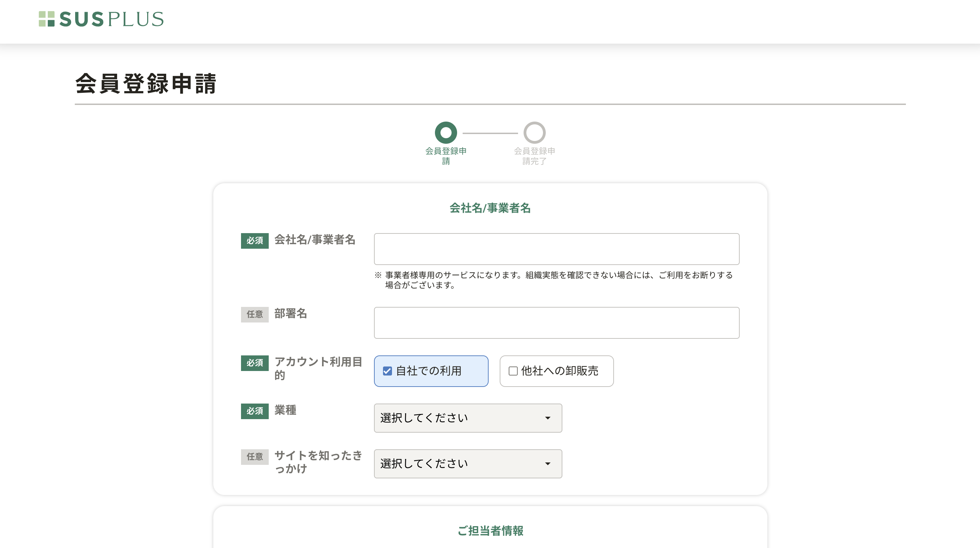The width and height of the screenshot is (980, 548).
Task: Click the 任意 badge beside サイトを知ったきっかけ
Action: pyautogui.click(x=255, y=457)
